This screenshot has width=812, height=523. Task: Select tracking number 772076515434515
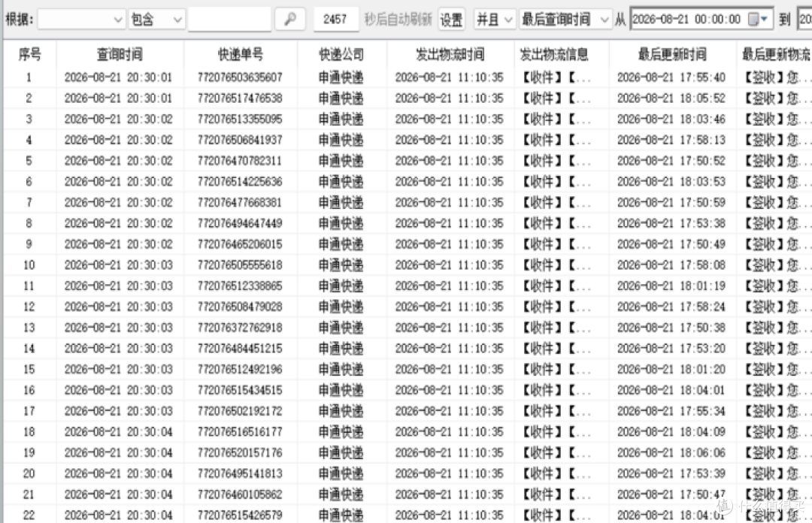pos(240,391)
